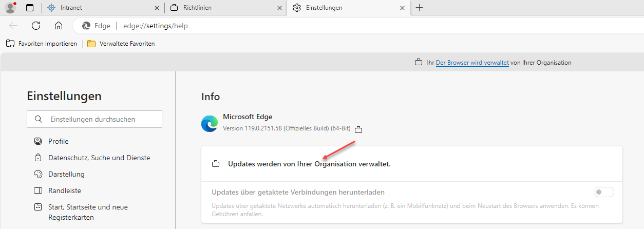Screen dimensions: 644x229
Task: Click the Datenschutz lock icon
Action: (37, 158)
